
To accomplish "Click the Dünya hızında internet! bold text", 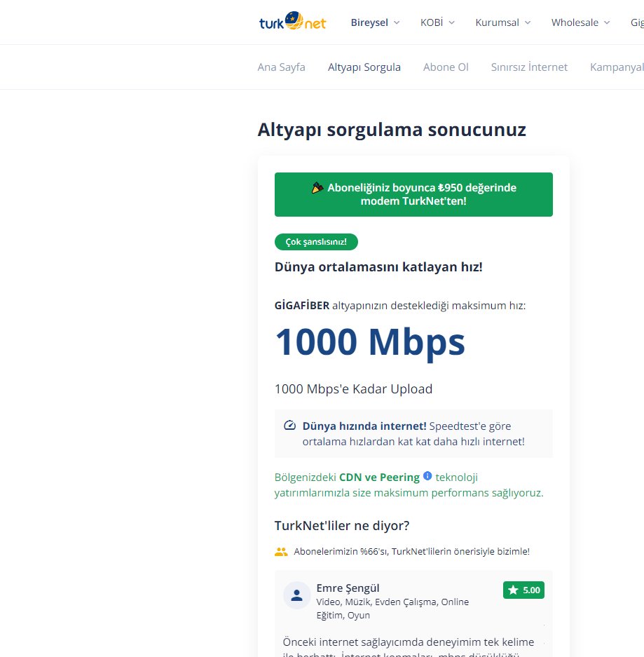I will [x=364, y=426].
